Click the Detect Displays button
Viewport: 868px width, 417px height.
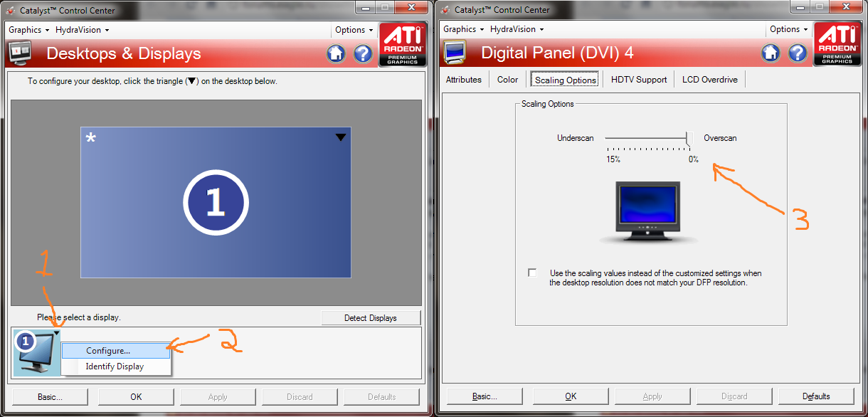click(371, 318)
